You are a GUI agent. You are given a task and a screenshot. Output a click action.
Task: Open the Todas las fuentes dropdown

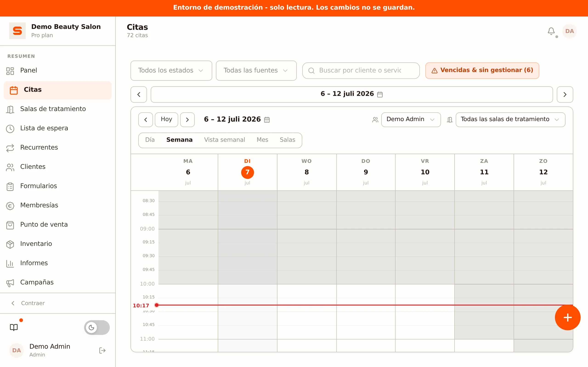point(256,70)
